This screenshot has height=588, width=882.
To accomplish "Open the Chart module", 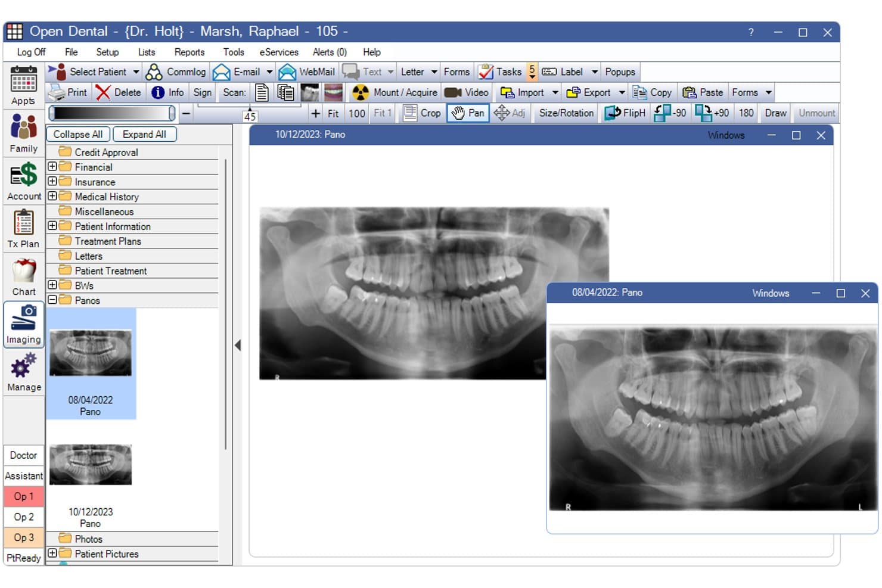I will pyautogui.click(x=23, y=276).
